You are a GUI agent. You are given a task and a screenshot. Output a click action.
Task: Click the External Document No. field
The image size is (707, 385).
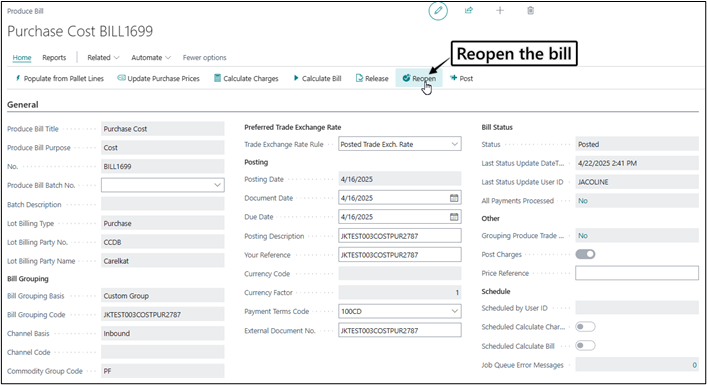coord(399,330)
